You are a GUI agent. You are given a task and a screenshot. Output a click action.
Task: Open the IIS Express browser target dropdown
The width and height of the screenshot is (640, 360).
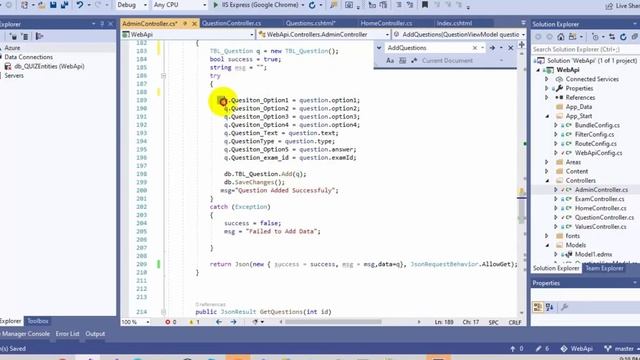302,5
